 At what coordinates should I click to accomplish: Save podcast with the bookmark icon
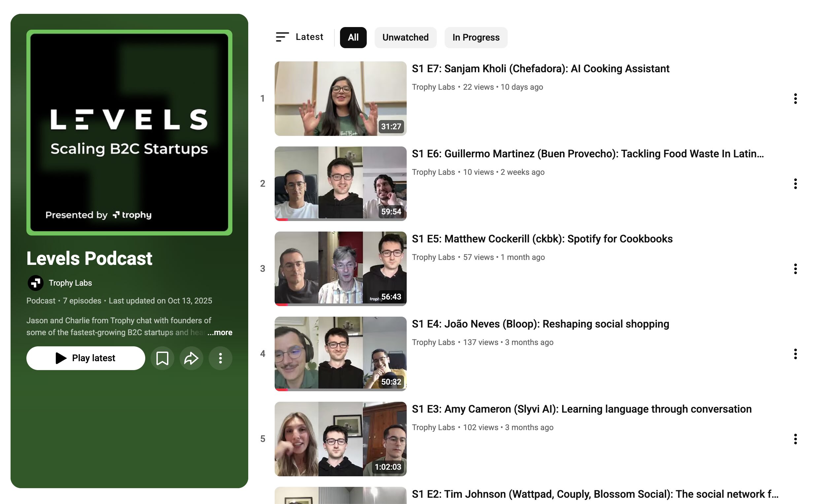pyautogui.click(x=162, y=358)
